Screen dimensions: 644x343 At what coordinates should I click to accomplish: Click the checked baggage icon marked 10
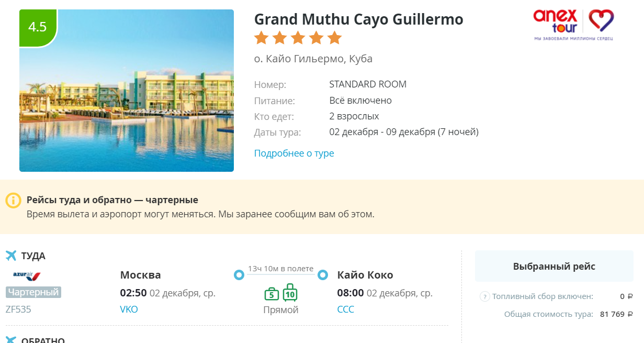coord(290,293)
